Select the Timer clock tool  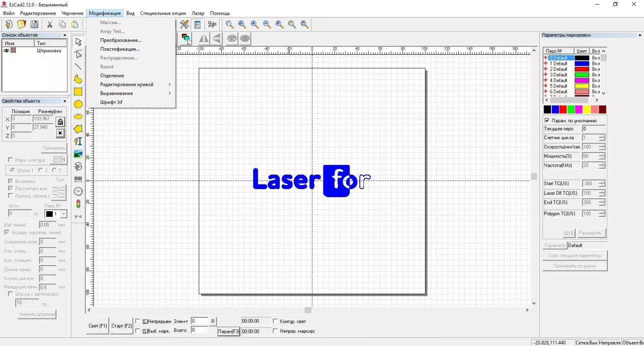point(78,192)
